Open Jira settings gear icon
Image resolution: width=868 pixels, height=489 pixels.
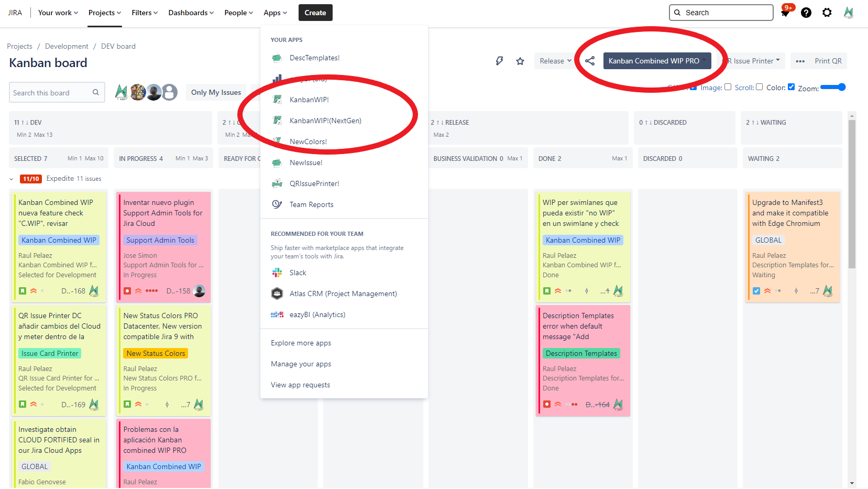coord(827,13)
